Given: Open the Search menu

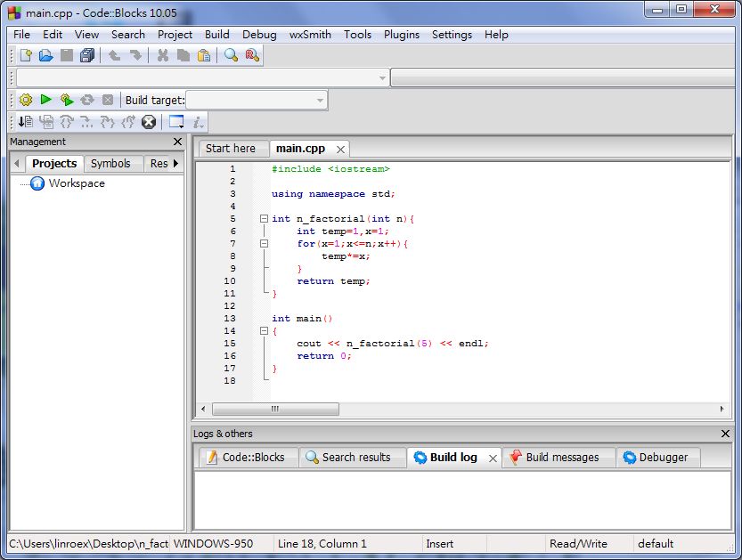Looking at the screenshot, I should (128, 35).
